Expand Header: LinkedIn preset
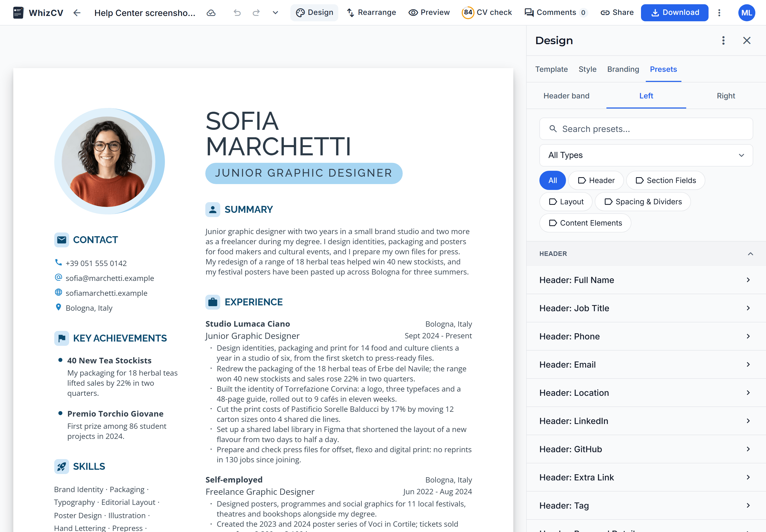The image size is (766, 532). tap(646, 421)
